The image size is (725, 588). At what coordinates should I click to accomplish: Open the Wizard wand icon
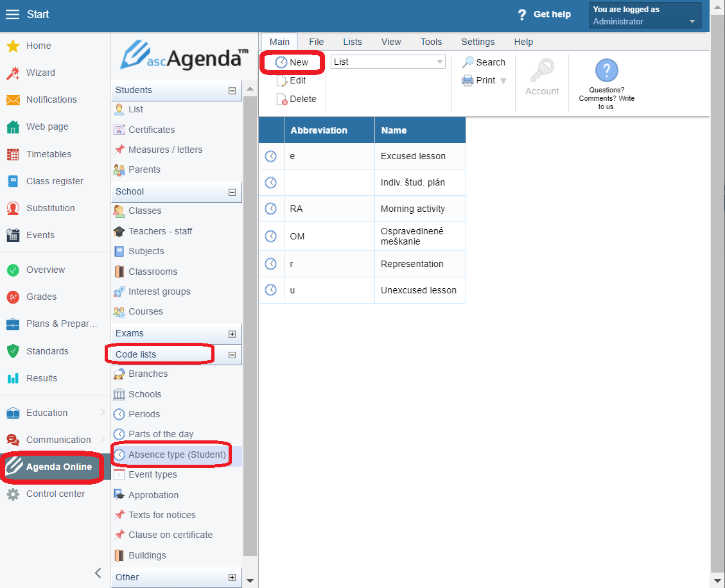(13, 73)
